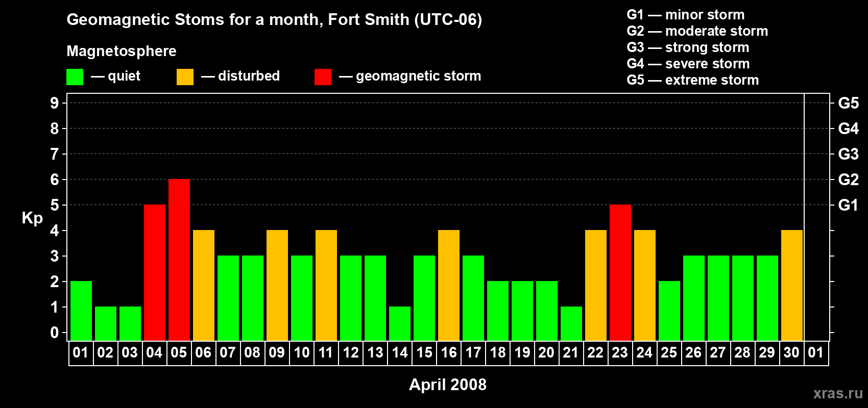Image resolution: width=868 pixels, height=408 pixels.
Task: Select the red bar for April 23
Action: coord(620,273)
